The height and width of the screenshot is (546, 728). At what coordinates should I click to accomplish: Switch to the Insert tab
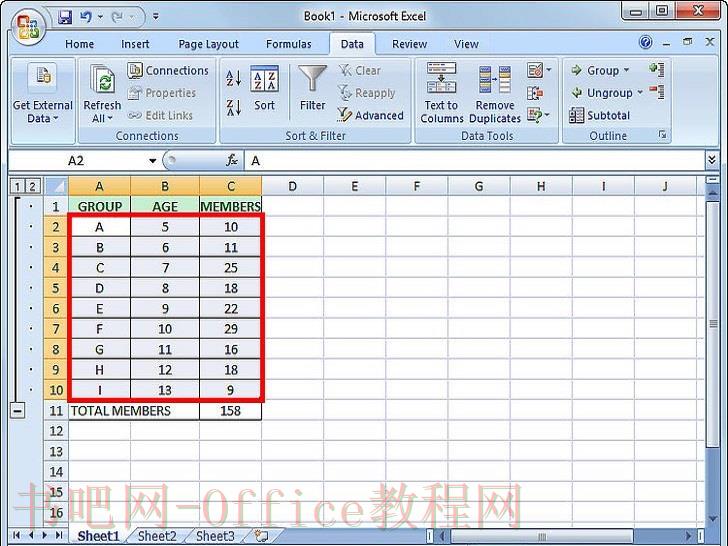(x=135, y=44)
